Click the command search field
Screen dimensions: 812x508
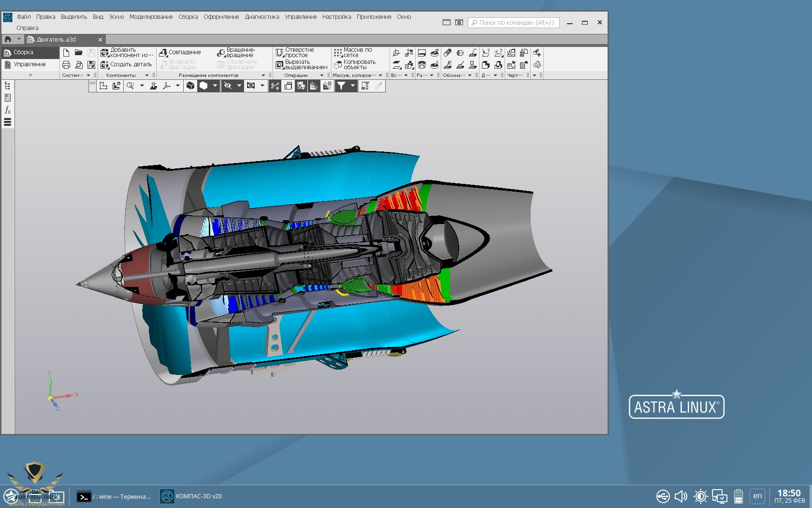pos(513,22)
